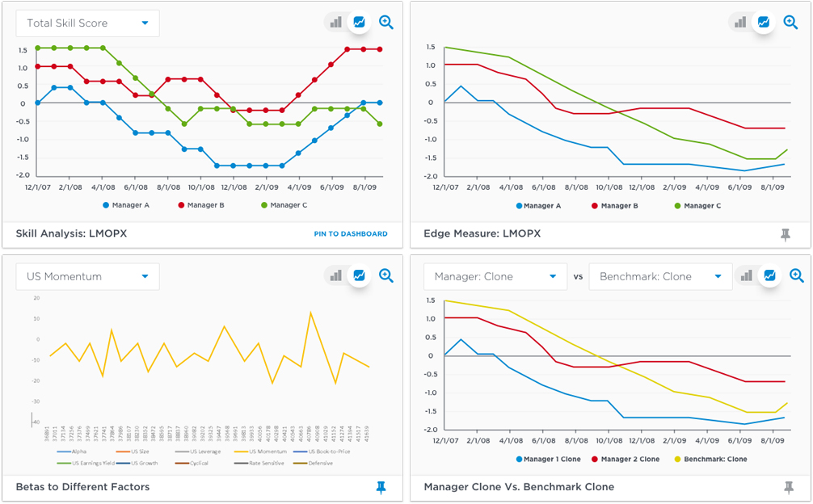Open zoom tool on the Skill Analysis chart

[386, 22]
